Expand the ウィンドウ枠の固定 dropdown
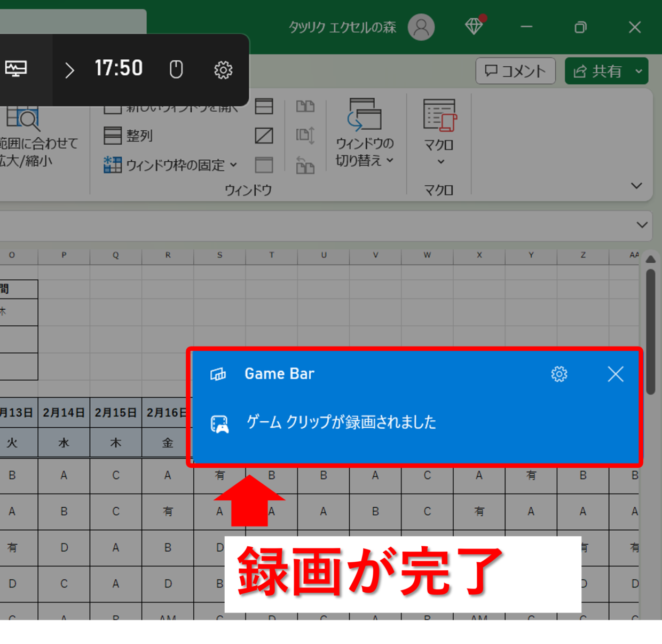This screenshot has height=644, width=662. coord(233,165)
